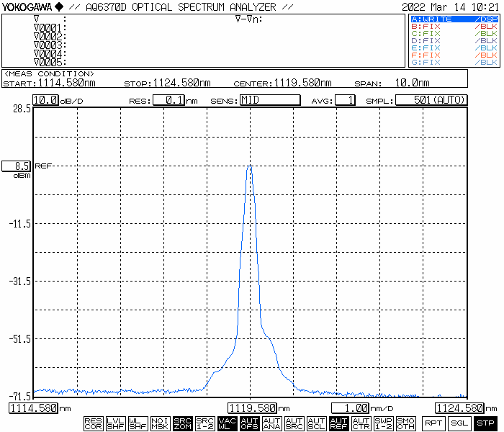Click the AUT ANA auto analysis icon
The image size is (504, 432).
click(x=272, y=423)
